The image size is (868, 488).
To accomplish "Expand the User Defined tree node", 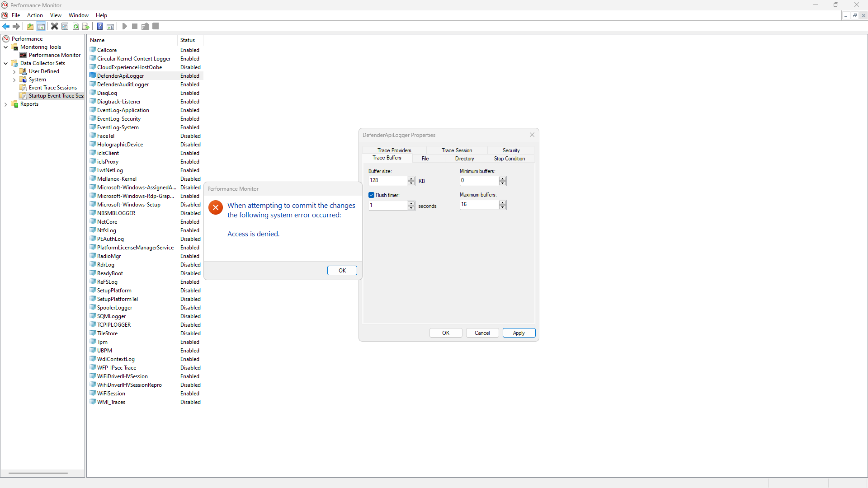I will tap(14, 71).
